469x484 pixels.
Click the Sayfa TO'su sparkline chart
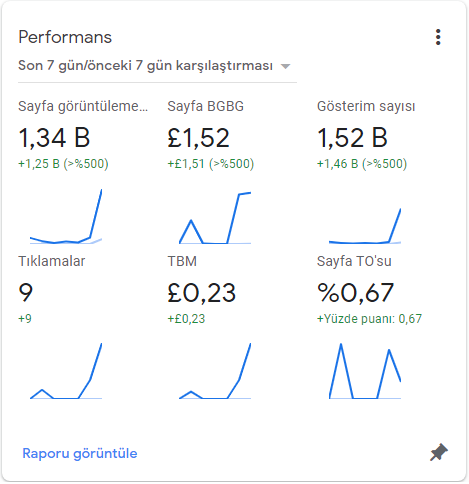click(x=365, y=371)
